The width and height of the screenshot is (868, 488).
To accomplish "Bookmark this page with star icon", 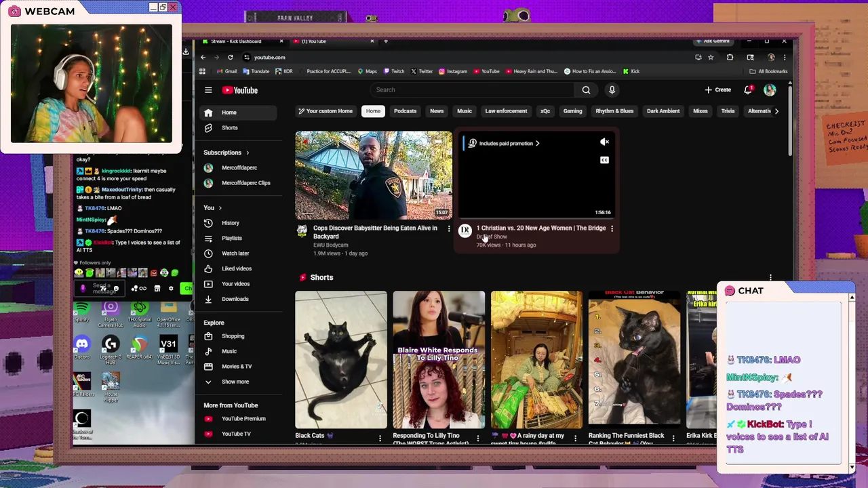I will 711,57.
